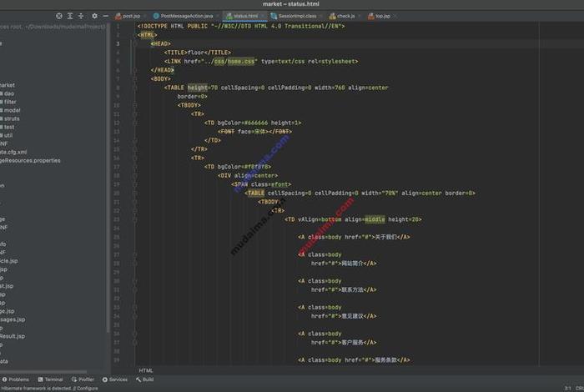Switch to the PostMessageAction.java tab

[186, 16]
